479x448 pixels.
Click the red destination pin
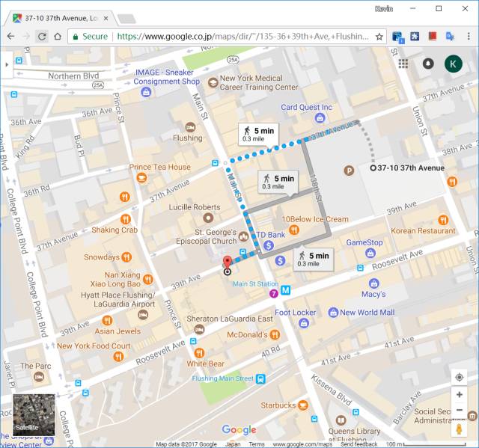227,263
